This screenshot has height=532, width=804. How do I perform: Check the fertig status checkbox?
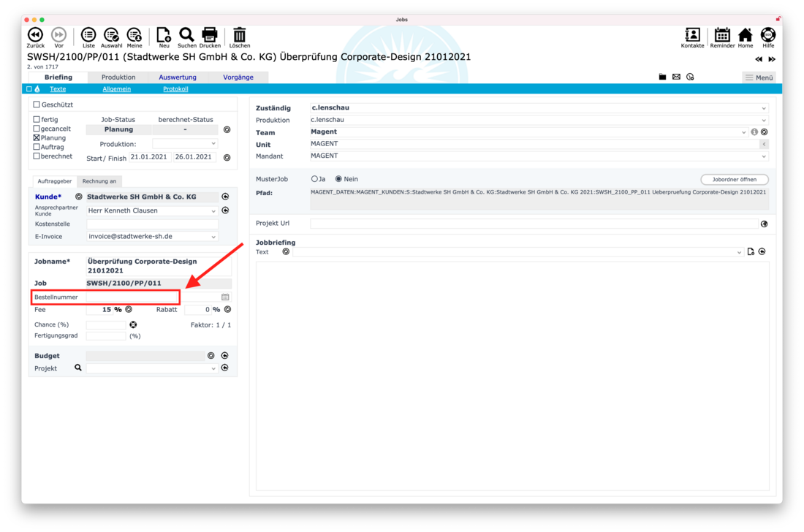37,119
